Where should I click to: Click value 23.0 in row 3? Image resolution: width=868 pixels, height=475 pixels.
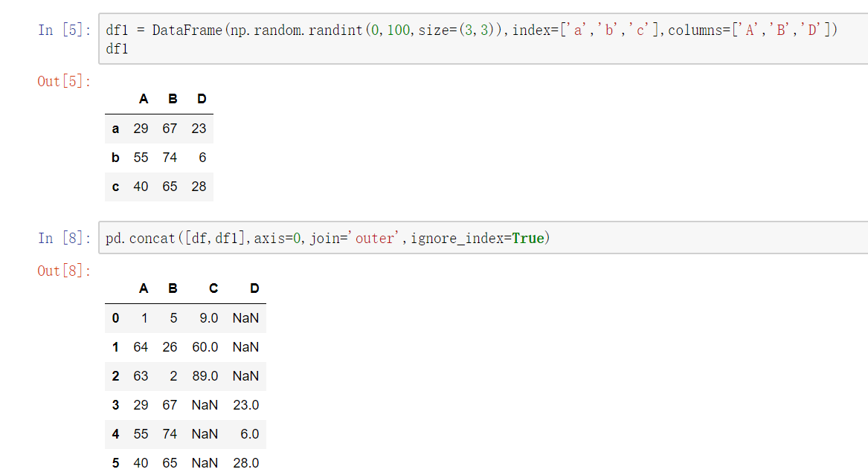[x=245, y=405]
